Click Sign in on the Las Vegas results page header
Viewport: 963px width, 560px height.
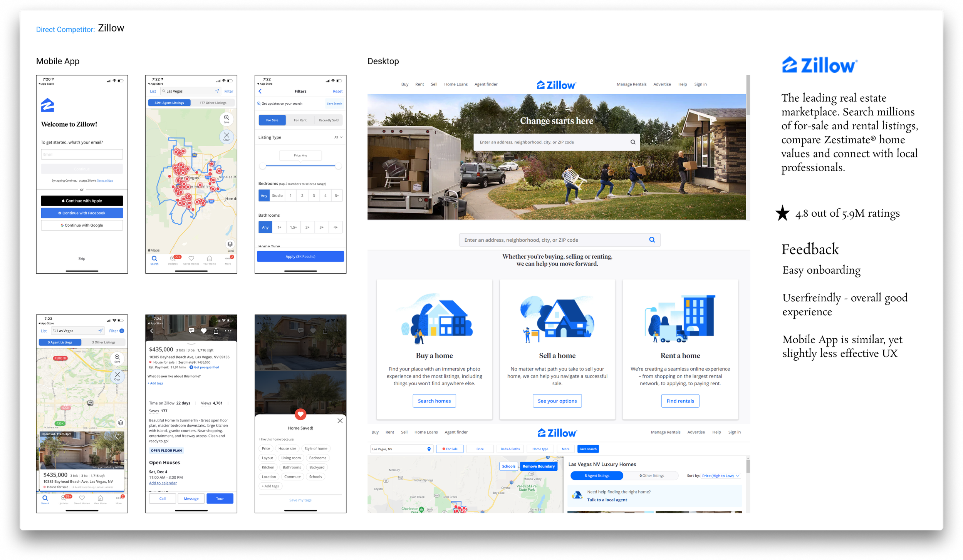point(734,432)
